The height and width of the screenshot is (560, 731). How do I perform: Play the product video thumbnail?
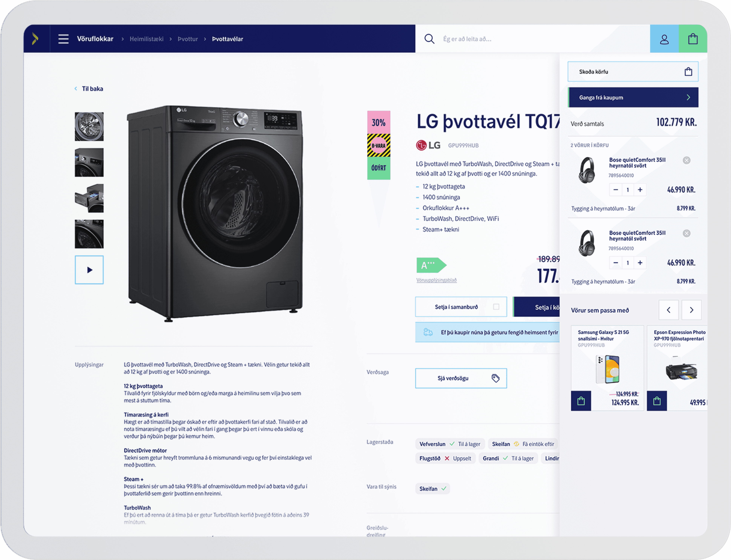click(x=89, y=270)
